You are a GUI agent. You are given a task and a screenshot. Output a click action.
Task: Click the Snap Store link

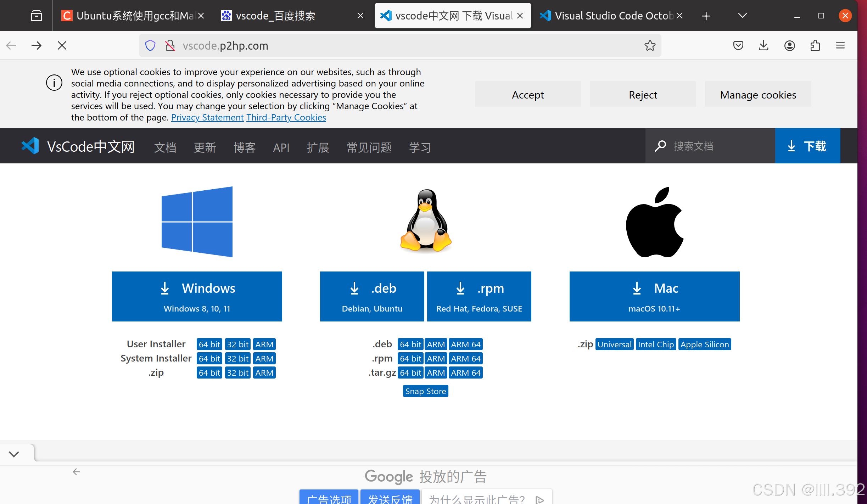click(x=425, y=391)
